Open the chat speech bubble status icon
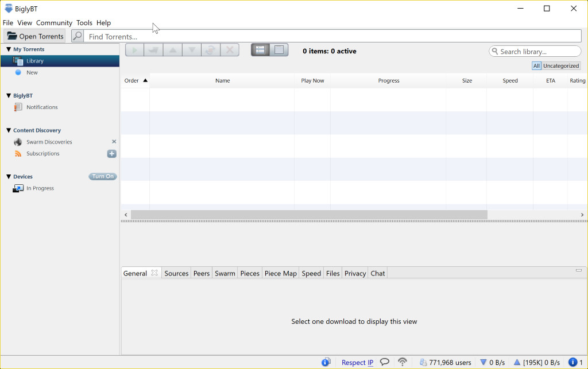The height and width of the screenshot is (369, 588). click(x=385, y=362)
